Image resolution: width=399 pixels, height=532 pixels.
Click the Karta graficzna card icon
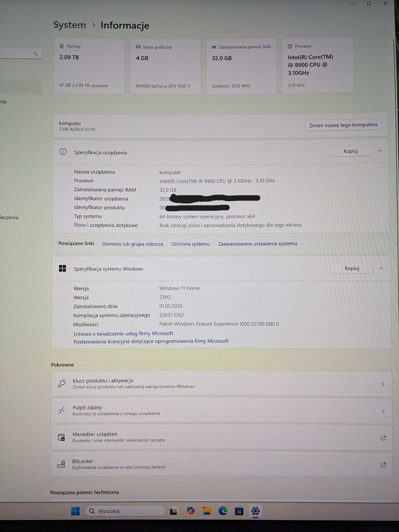pyautogui.click(x=138, y=47)
